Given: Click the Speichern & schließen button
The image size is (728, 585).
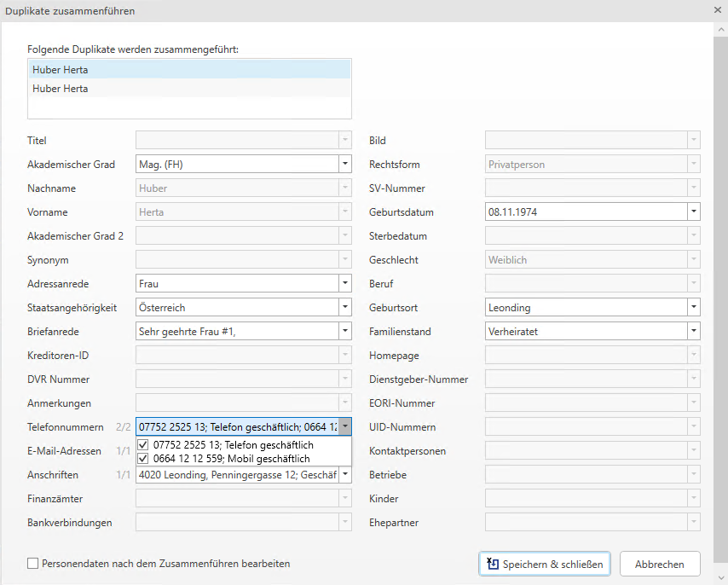Looking at the screenshot, I should pyautogui.click(x=545, y=564).
